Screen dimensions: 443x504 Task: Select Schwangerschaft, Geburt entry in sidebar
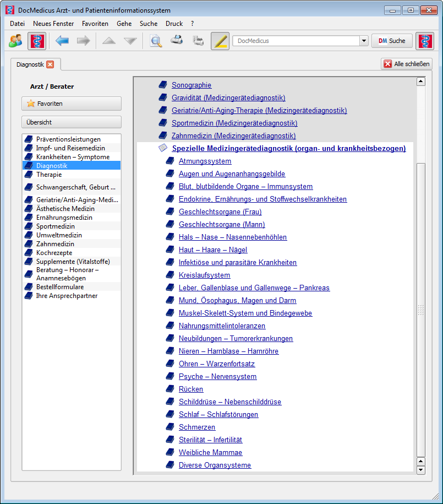point(72,187)
